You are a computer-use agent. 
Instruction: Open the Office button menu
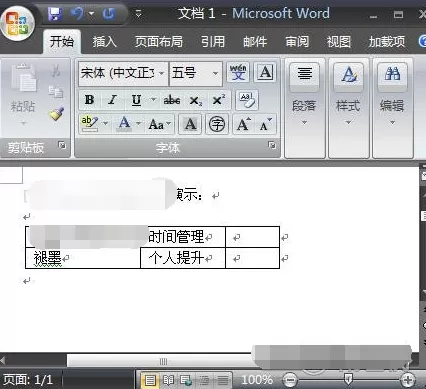click(x=17, y=23)
